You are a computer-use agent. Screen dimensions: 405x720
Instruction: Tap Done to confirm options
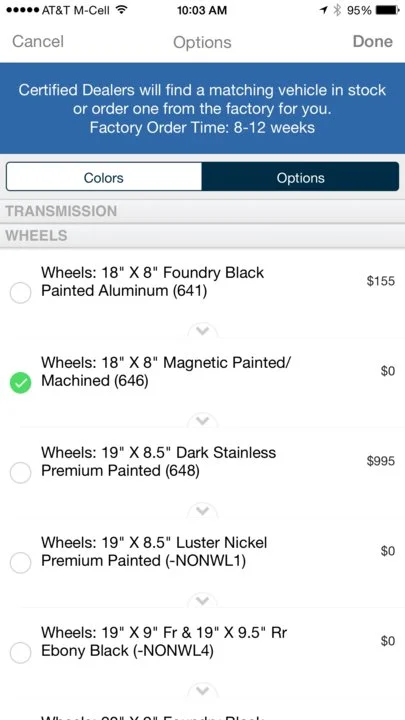(373, 41)
